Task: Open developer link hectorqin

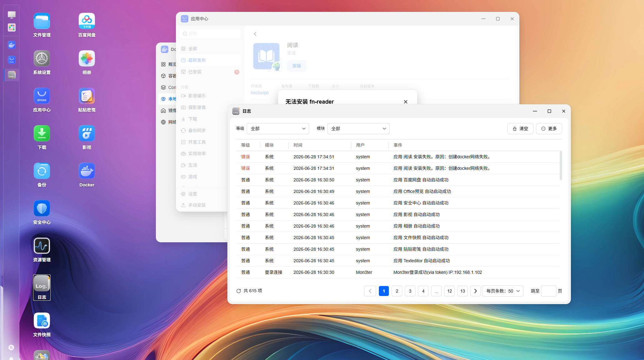Action: pos(260,93)
